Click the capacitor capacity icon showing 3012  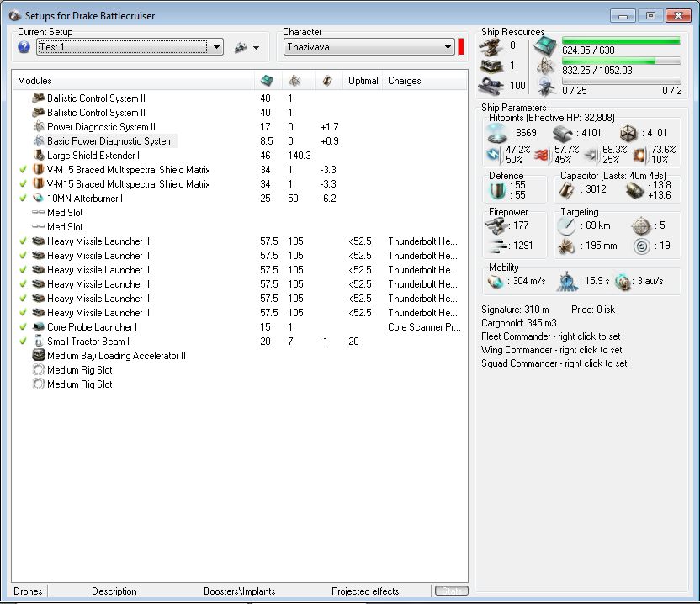point(567,191)
